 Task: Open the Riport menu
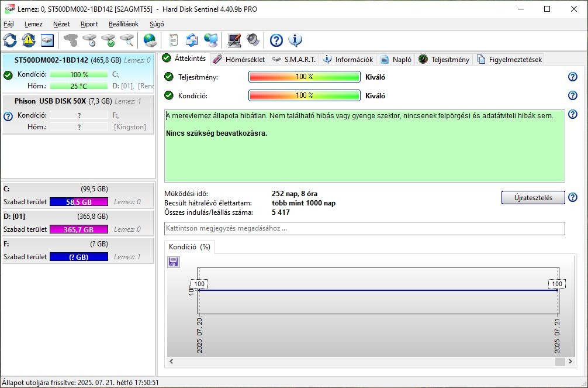89,24
